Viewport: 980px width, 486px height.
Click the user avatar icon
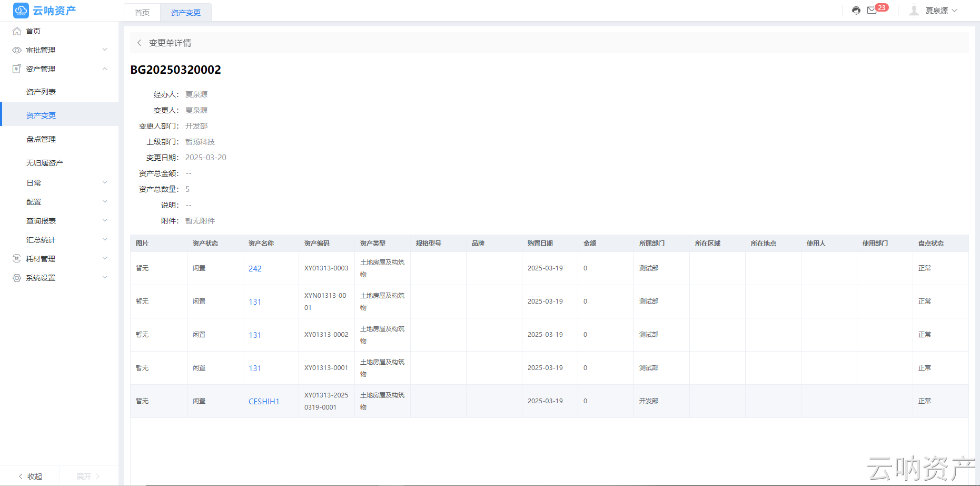coord(914,11)
